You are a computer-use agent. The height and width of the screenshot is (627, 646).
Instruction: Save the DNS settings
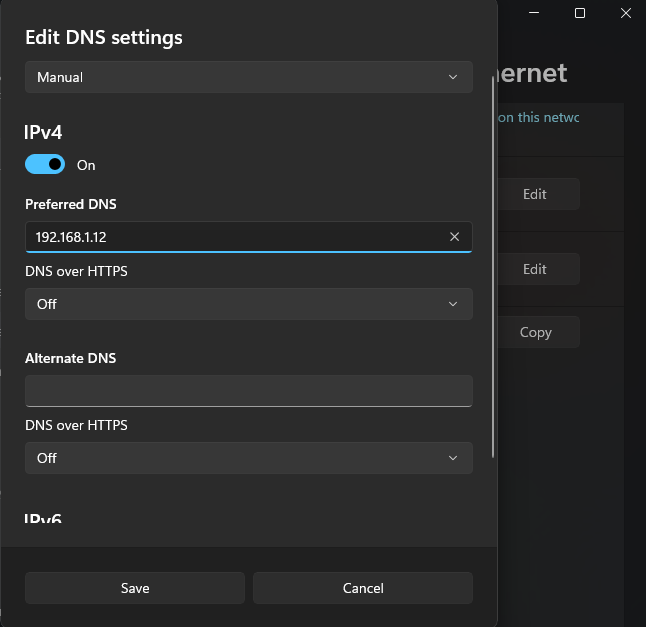(135, 588)
